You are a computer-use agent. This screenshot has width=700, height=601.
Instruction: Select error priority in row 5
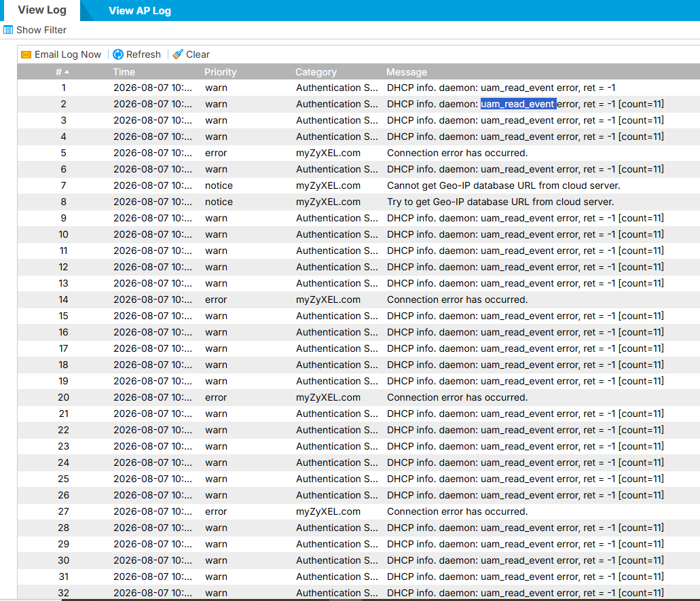click(216, 153)
